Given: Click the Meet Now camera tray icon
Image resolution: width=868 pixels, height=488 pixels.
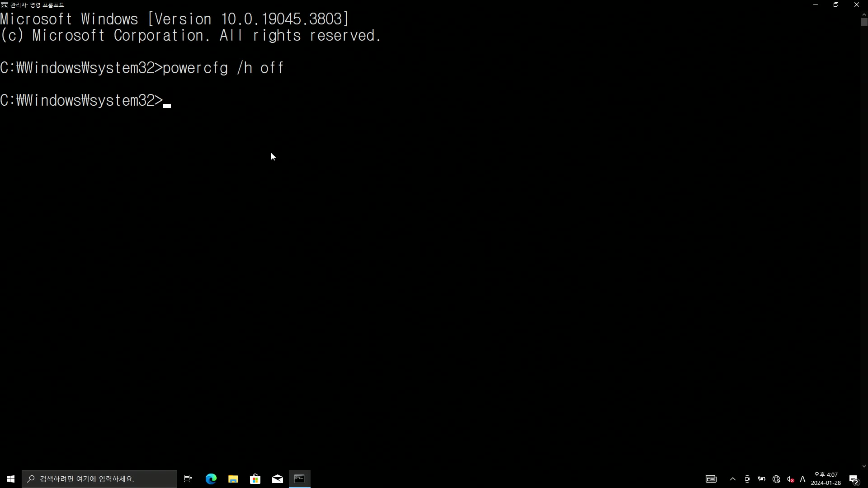Looking at the screenshot, I should pyautogui.click(x=747, y=479).
